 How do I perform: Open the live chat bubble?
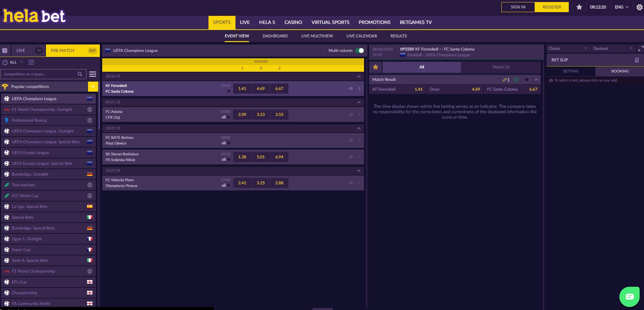click(x=629, y=297)
